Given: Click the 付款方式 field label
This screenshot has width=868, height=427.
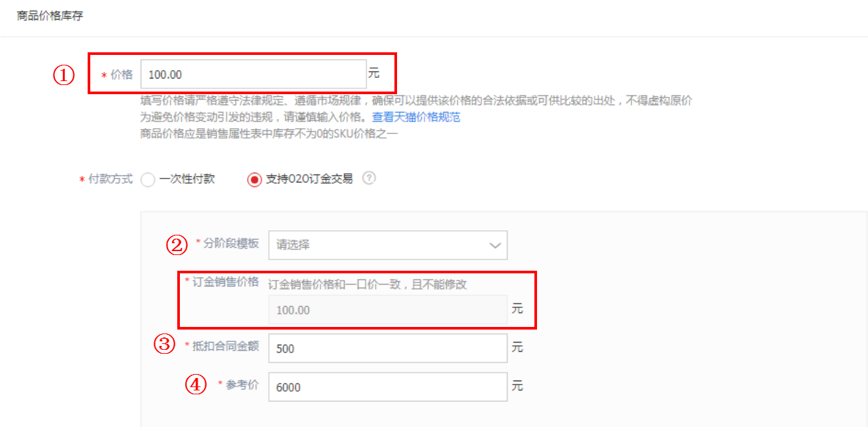Looking at the screenshot, I should [111, 179].
